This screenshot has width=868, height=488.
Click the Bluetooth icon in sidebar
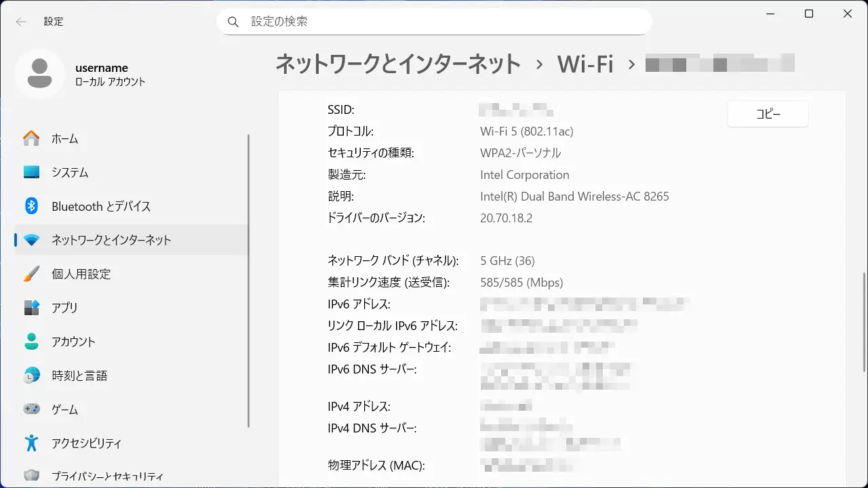coord(31,206)
